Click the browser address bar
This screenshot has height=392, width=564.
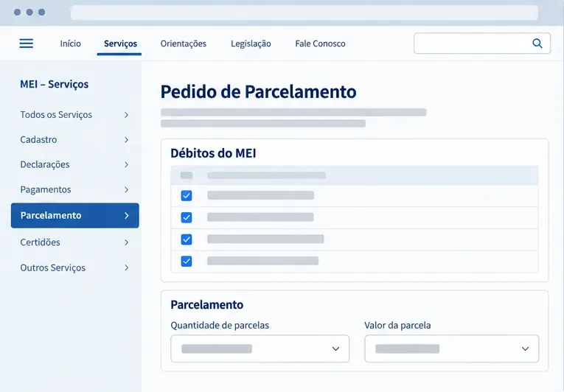click(x=304, y=13)
